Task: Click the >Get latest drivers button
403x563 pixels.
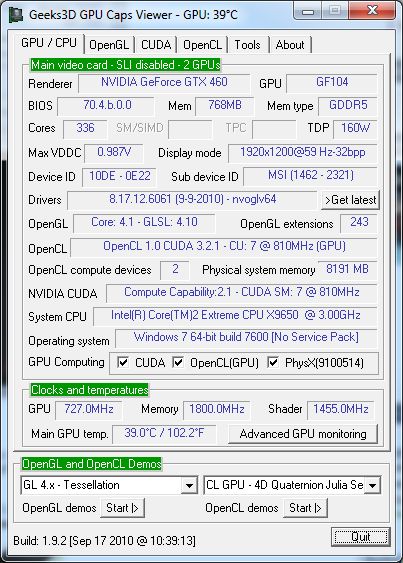Action: 350,200
